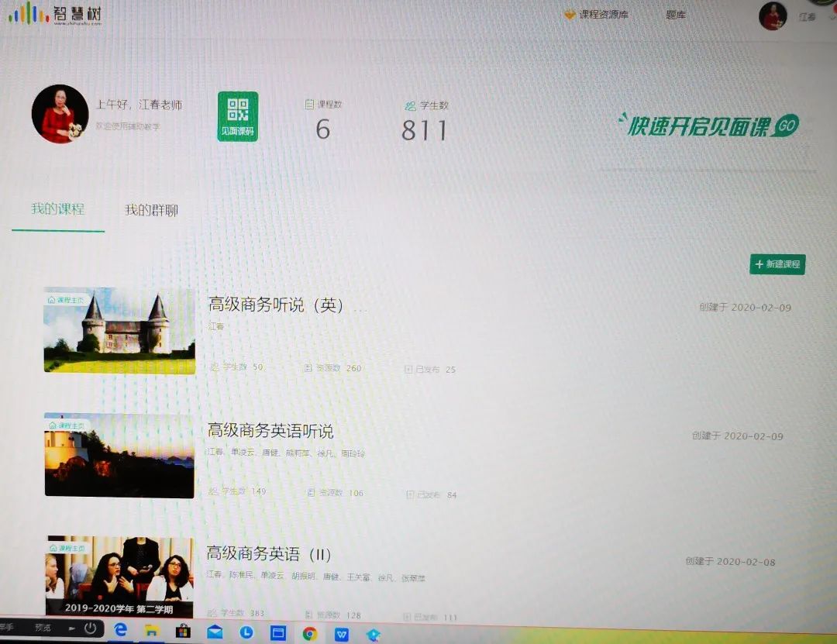Click the 学生数 count 811
837x644 pixels.
point(425,130)
